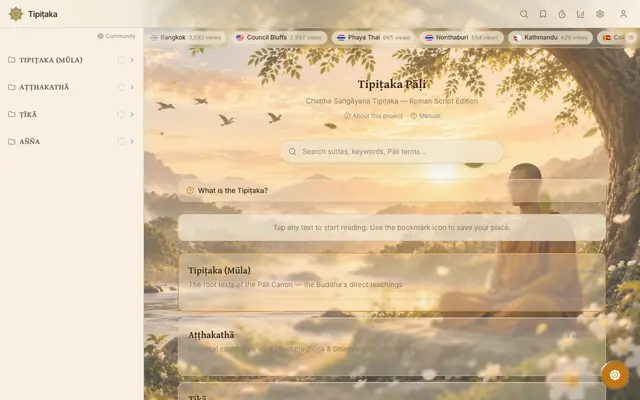Click the Tap any text to start reading hint
This screenshot has width=640, height=400.
[x=392, y=227]
